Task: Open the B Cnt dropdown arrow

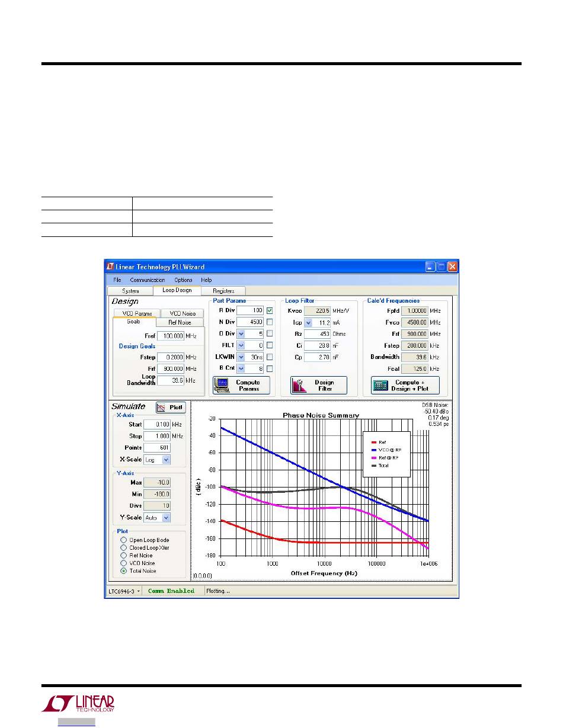Action: 241,368
